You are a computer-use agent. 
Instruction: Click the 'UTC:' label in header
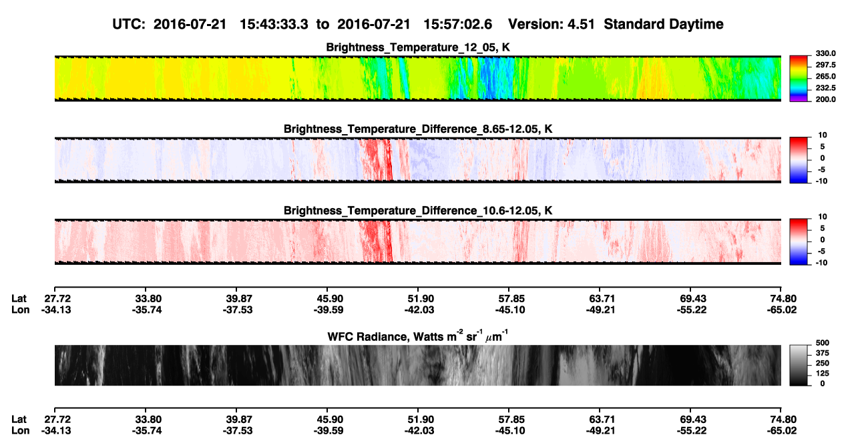pos(130,24)
